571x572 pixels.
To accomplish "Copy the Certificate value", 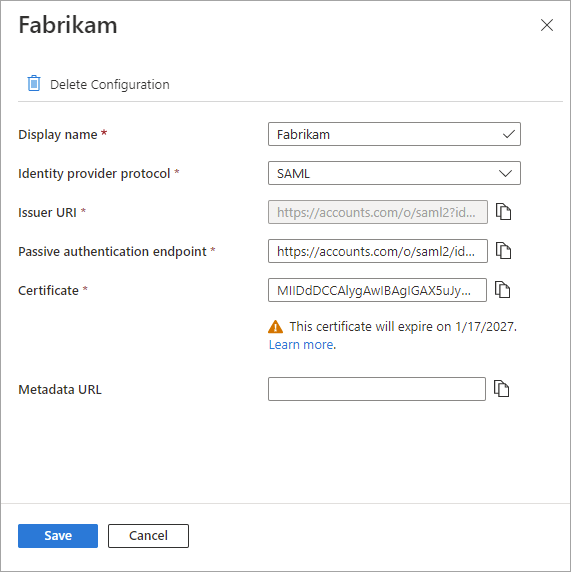I will pyautogui.click(x=502, y=290).
